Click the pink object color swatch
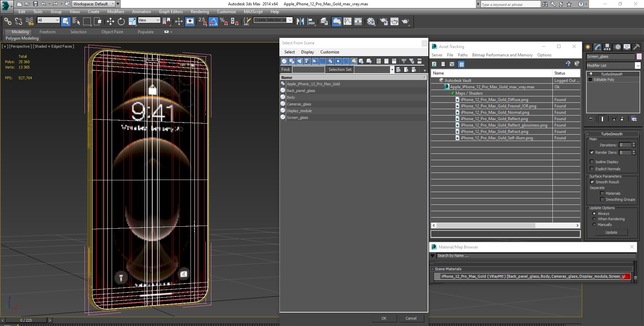644x326 pixels. point(639,56)
